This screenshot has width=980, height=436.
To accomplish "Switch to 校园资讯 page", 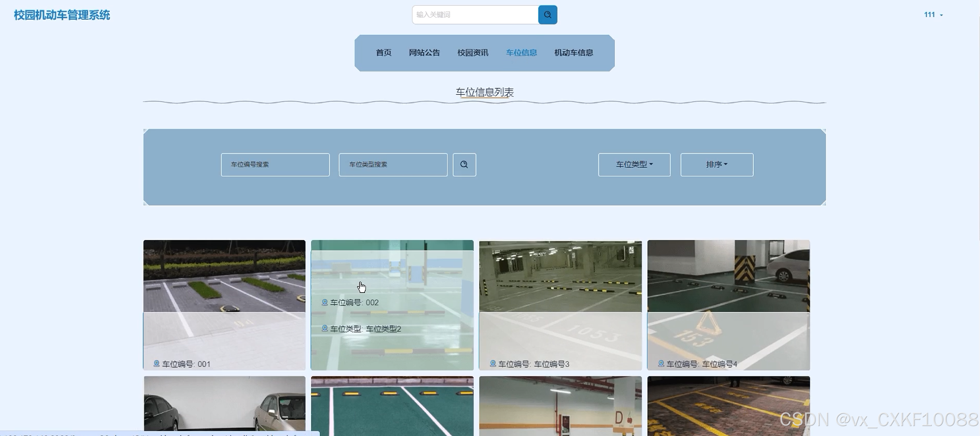I will click(x=473, y=53).
